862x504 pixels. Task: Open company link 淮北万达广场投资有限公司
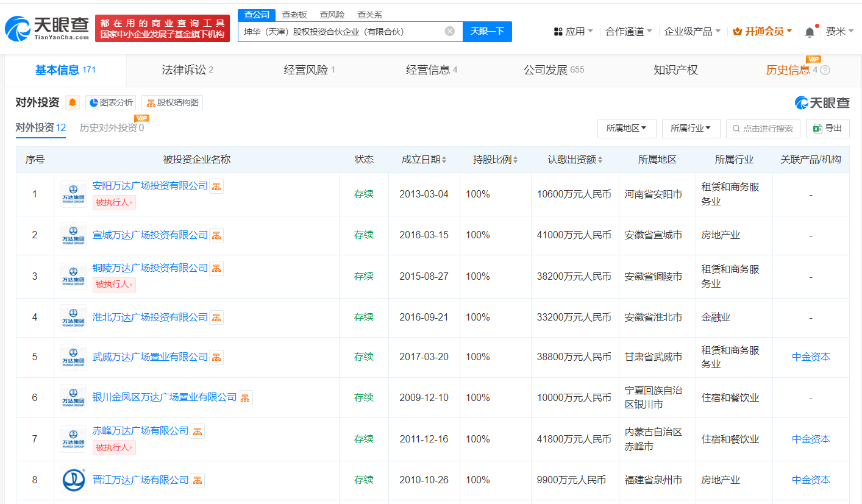[x=150, y=318]
